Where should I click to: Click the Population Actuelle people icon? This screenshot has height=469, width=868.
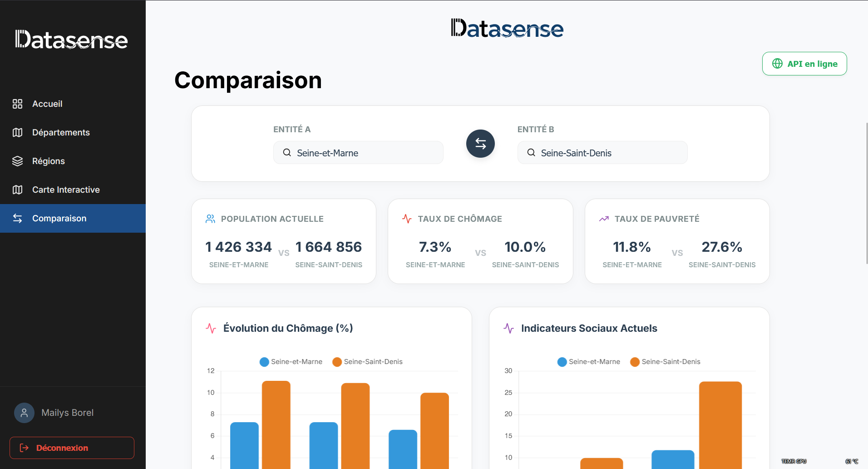(x=210, y=219)
